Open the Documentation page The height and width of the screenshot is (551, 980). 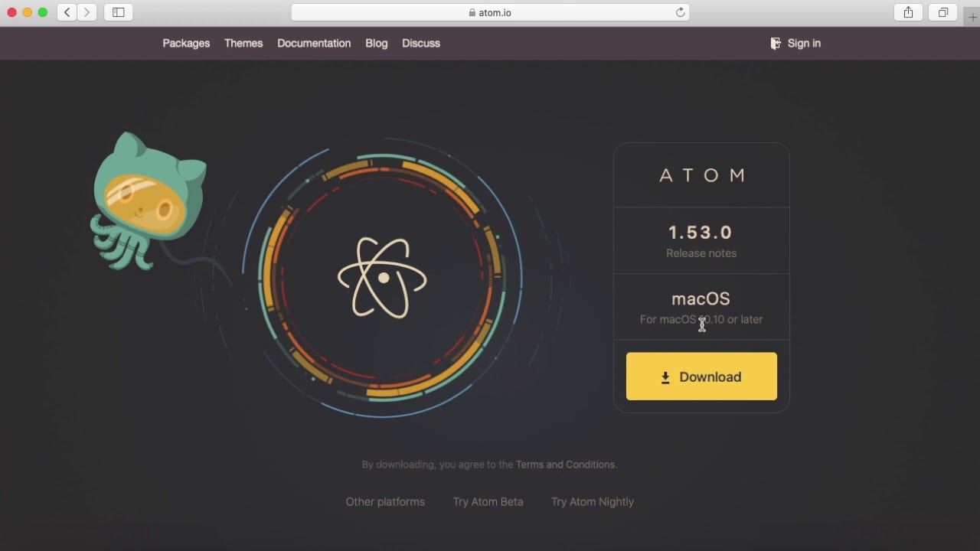(x=314, y=44)
